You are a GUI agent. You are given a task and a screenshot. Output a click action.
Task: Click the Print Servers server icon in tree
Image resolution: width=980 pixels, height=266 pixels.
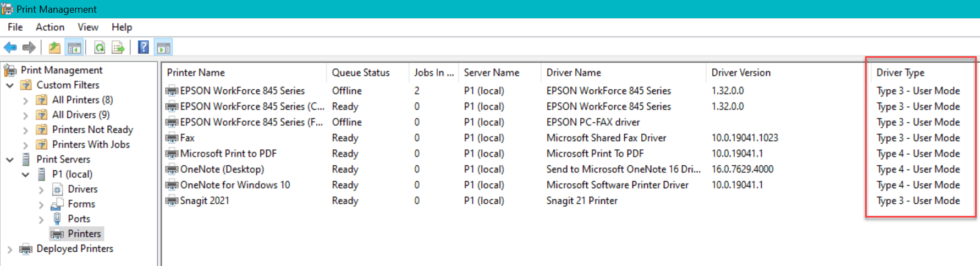click(x=26, y=159)
